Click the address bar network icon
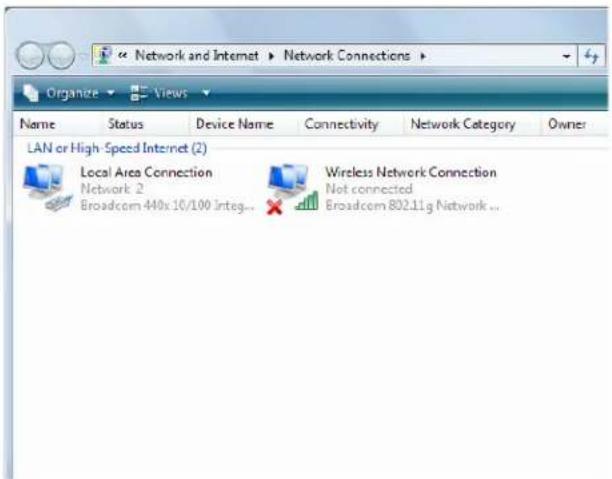Viewport: 612px width, 479px height. 104,55
